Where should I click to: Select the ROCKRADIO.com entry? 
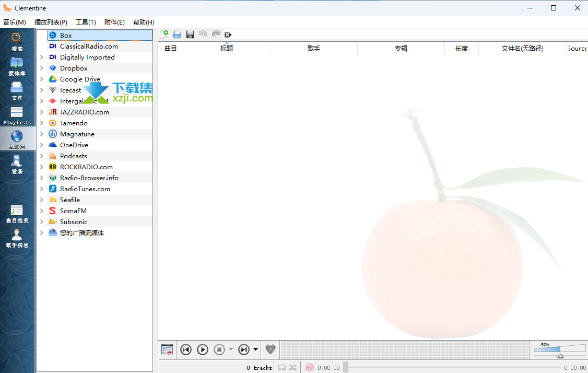click(x=100, y=167)
